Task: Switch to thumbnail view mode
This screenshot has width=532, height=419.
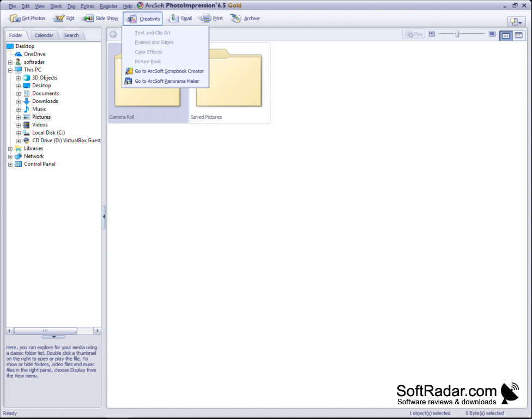Action: click(x=505, y=35)
